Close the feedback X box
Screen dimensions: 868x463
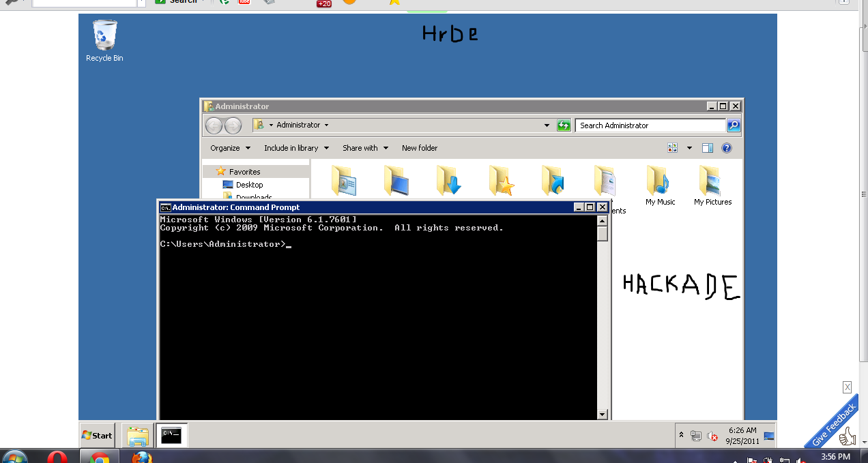(x=847, y=387)
